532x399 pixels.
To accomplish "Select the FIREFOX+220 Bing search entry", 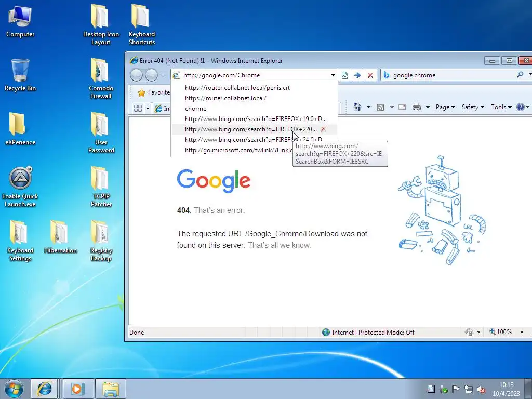I will click(254, 129).
